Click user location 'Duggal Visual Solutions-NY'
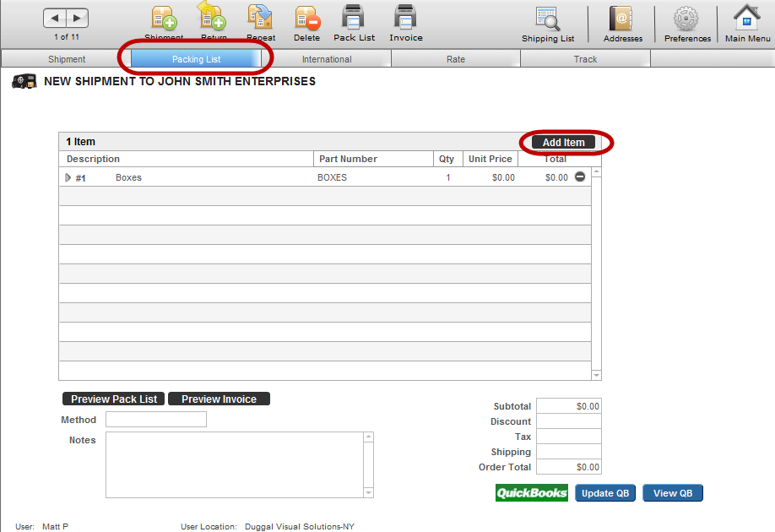This screenshot has width=775, height=532. click(300, 527)
